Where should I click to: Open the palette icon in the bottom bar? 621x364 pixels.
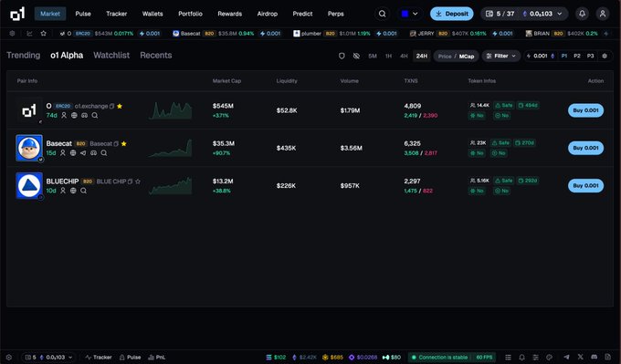pos(550,358)
